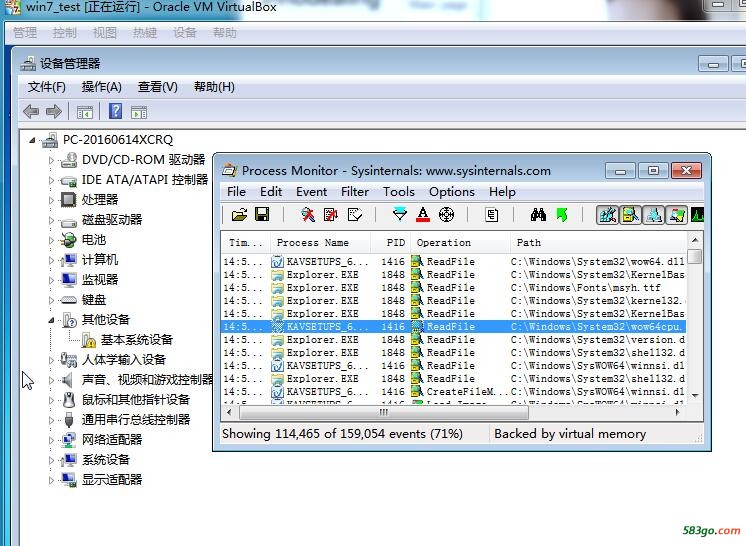Toggle Show Registry Activity button
This screenshot has width=746, height=546.
pos(608,215)
